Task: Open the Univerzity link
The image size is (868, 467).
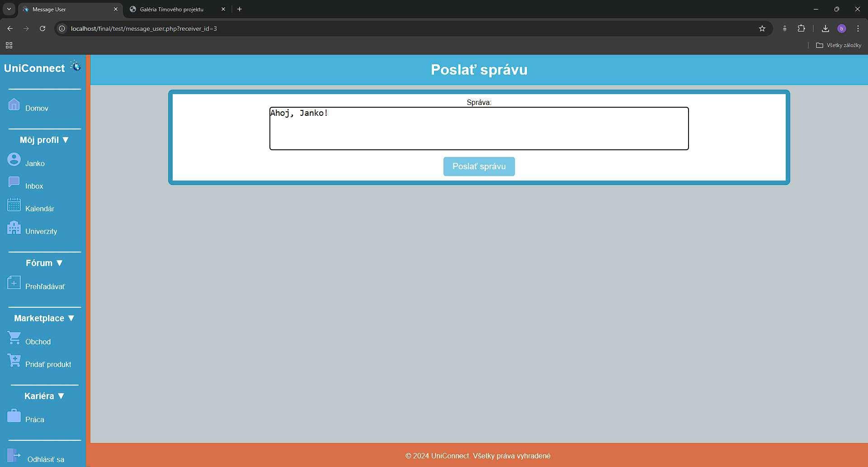Action: pos(41,231)
